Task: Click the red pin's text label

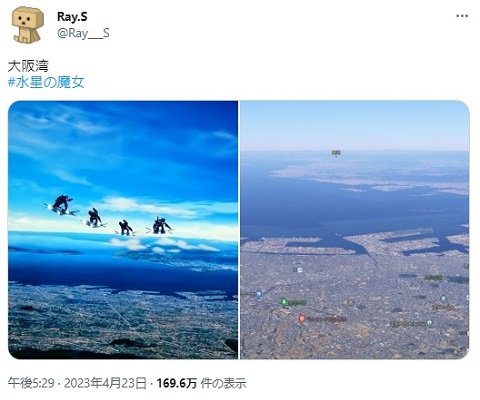Action: [326, 319]
